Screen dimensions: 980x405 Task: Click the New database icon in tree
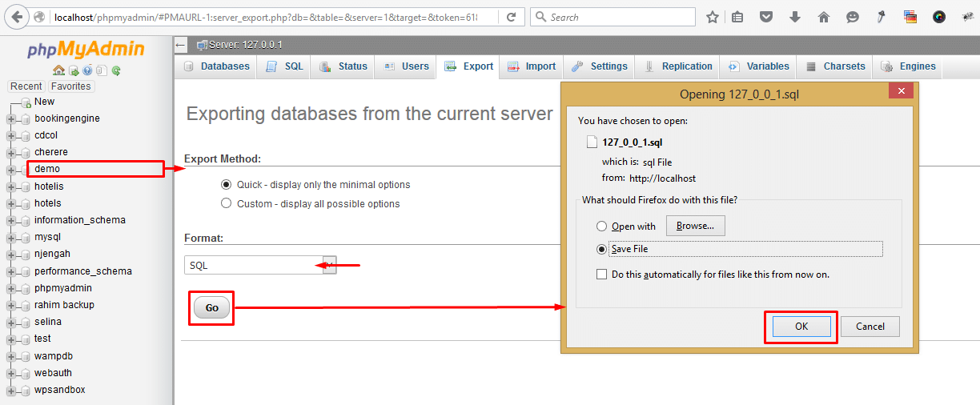click(x=26, y=102)
